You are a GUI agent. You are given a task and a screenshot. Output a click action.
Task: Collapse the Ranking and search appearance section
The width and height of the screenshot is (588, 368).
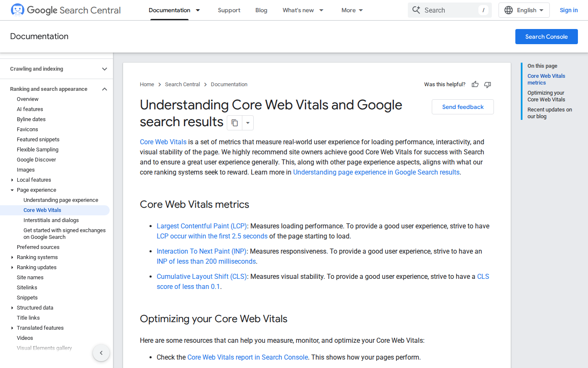point(105,89)
